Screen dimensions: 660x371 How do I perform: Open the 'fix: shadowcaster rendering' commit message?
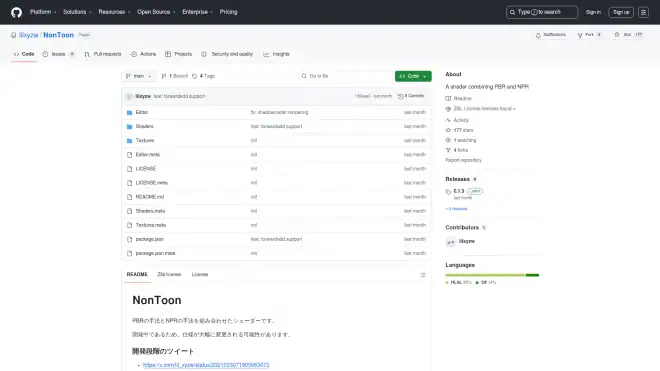click(x=279, y=112)
